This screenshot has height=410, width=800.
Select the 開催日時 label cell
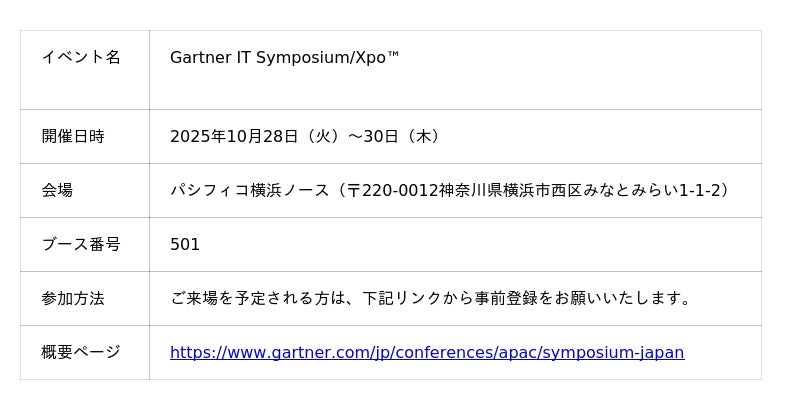pyautogui.click(x=73, y=136)
